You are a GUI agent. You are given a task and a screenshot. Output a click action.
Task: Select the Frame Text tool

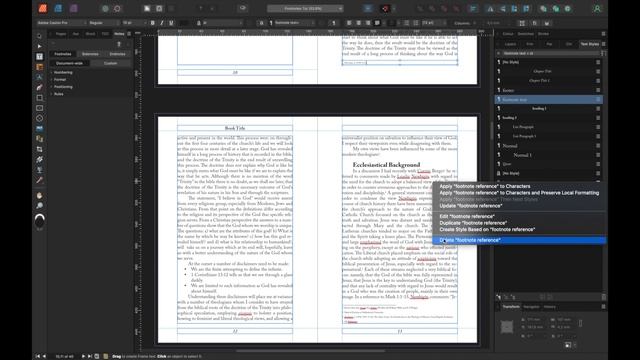39,56
